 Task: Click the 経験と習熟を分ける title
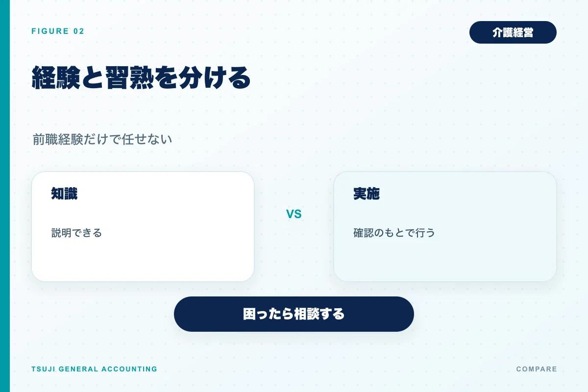click(141, 77)
